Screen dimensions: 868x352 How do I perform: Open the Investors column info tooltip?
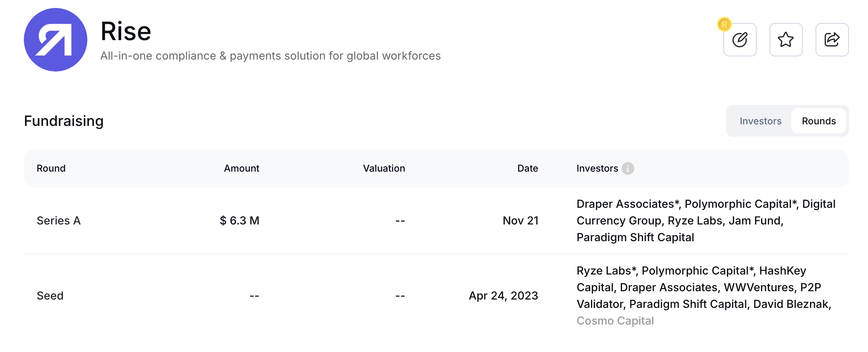pyautogui.click(x=627, y=168)
